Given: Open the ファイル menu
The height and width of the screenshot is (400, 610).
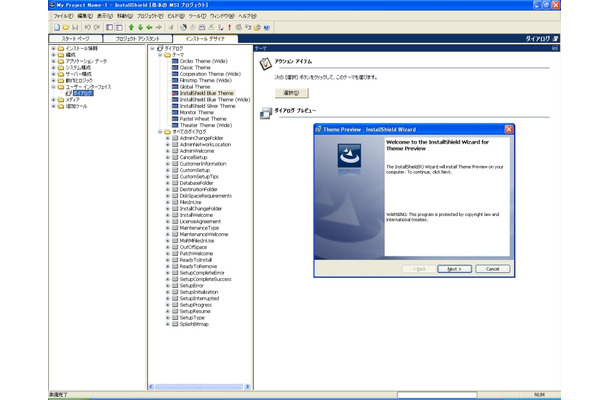Looking at the screenshot, I should [x=63, y=16].
